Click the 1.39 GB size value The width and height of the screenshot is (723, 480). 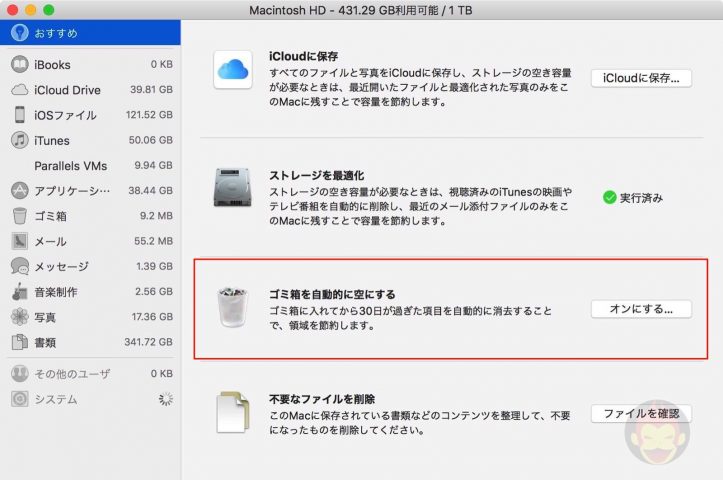(x=154, y=266)
